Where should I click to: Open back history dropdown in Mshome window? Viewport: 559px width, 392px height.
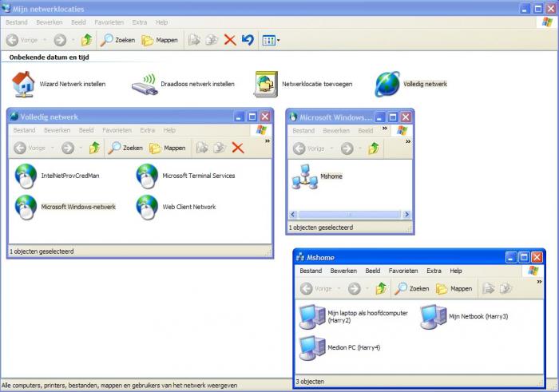click(339, 289)
